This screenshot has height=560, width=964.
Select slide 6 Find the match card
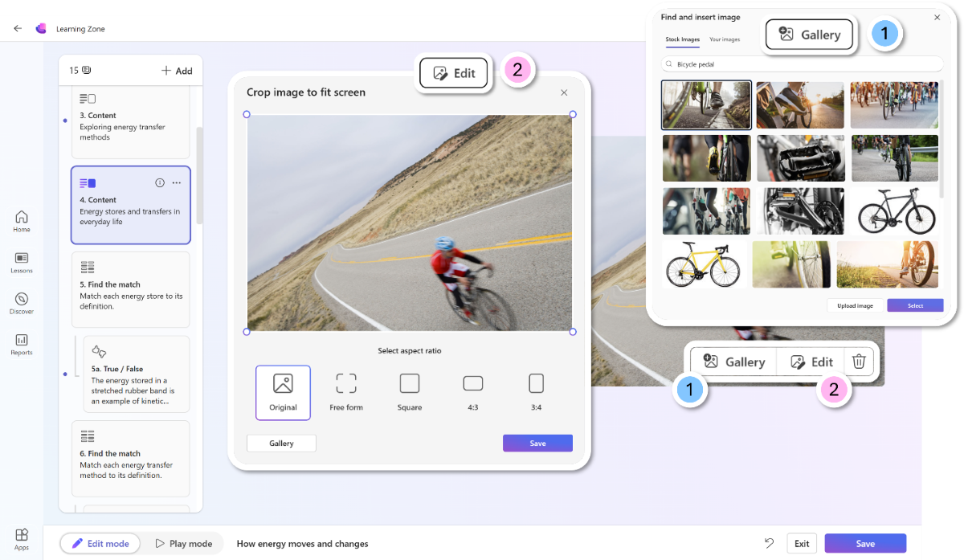pyautogui.click(x=131, y=459)
